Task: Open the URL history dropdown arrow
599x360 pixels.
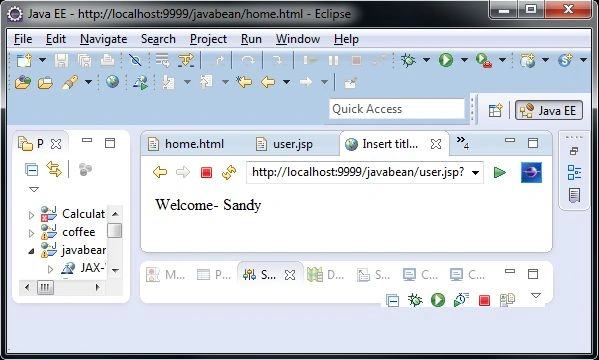Action: pyautogui.click(x=476, y=173)
